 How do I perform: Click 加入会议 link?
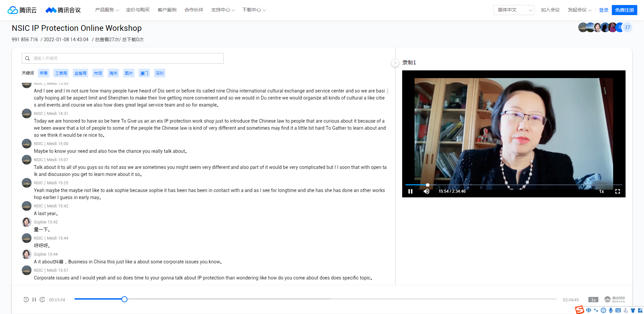pos(550,10)
